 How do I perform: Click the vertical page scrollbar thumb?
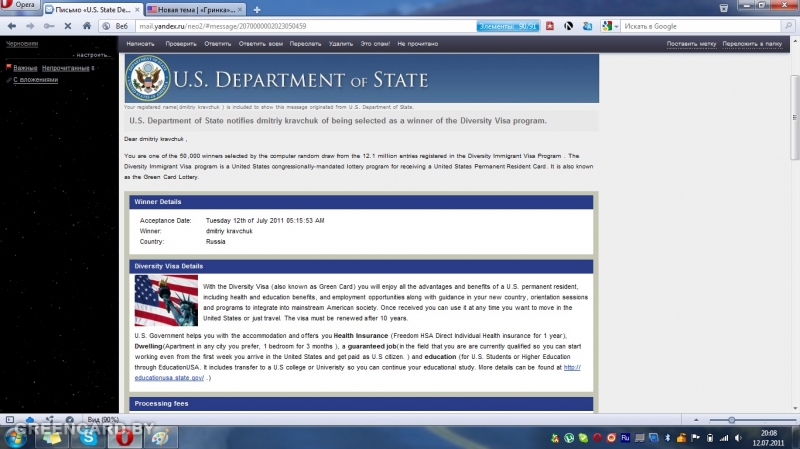(795, 117)
